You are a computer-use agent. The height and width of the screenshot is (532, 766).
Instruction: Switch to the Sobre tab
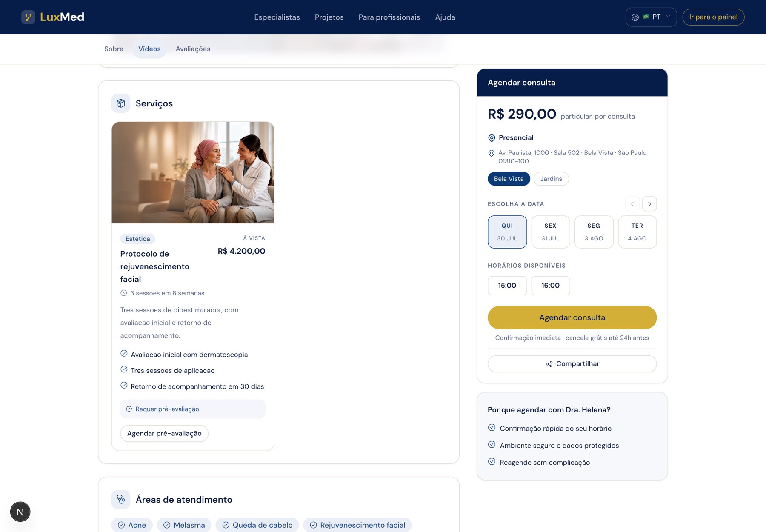(x=114, y=49)
